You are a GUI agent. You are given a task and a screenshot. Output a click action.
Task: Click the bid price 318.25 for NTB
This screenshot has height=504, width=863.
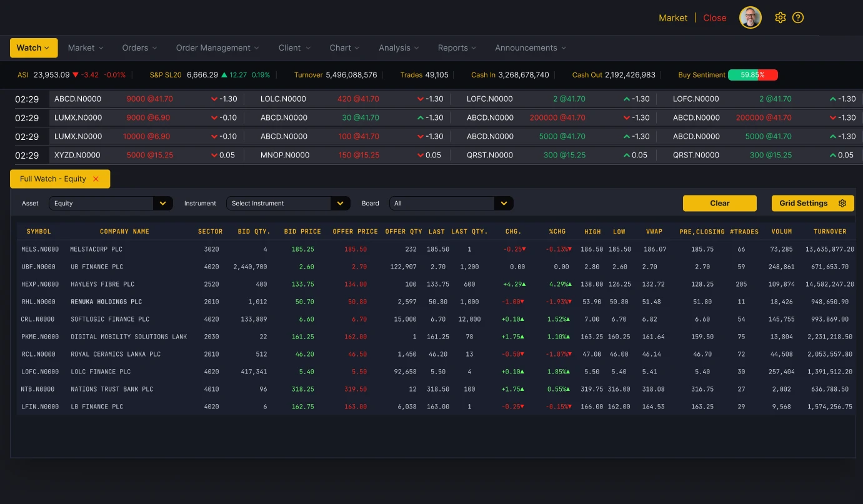tap(302, 389)
